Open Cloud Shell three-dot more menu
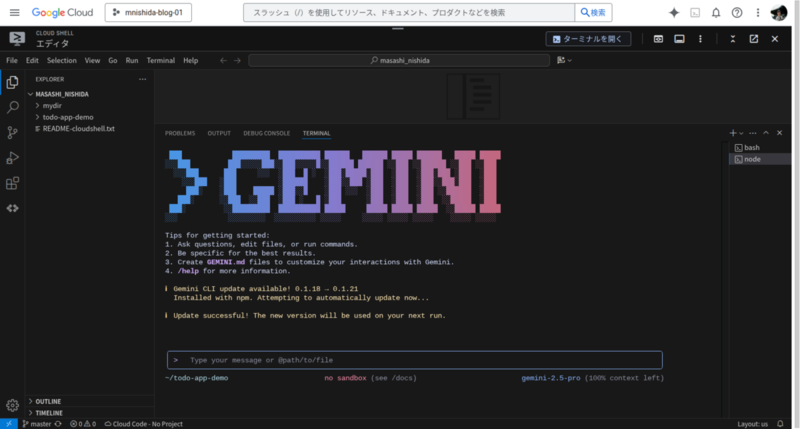 [700, 39]
